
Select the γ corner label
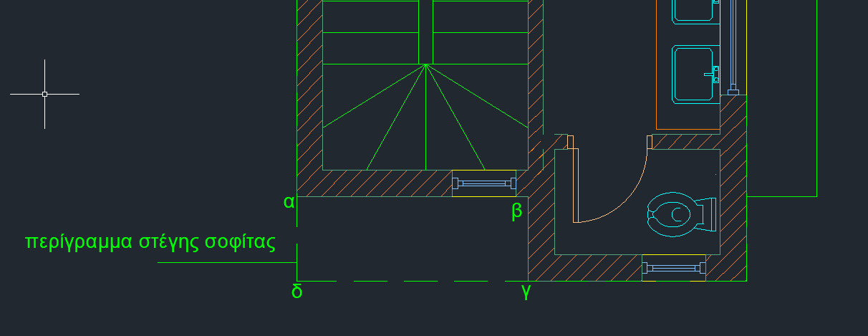click(x=526, y=291)
